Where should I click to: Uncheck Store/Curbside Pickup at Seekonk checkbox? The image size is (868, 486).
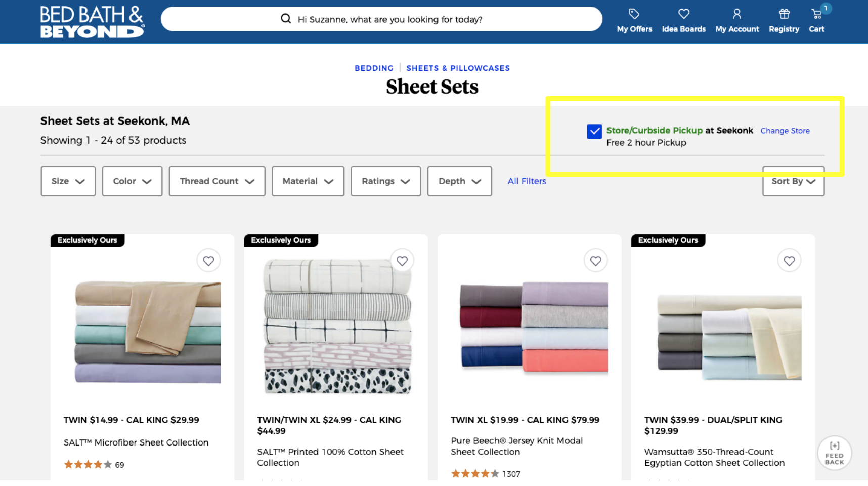pos(594,131)
